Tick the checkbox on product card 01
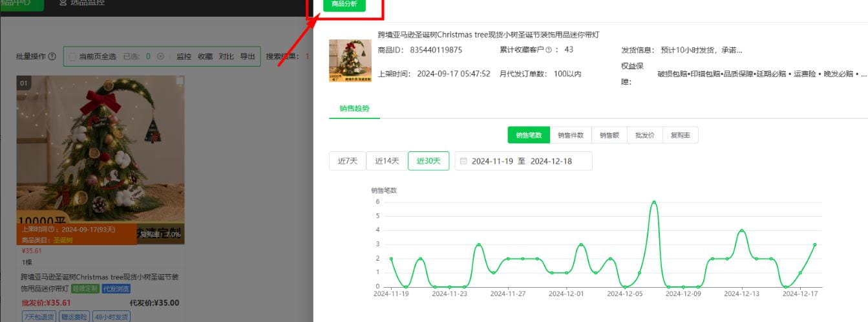Viewport: 868px width, 322px height. pyautogui.click(x=180, y=81)
